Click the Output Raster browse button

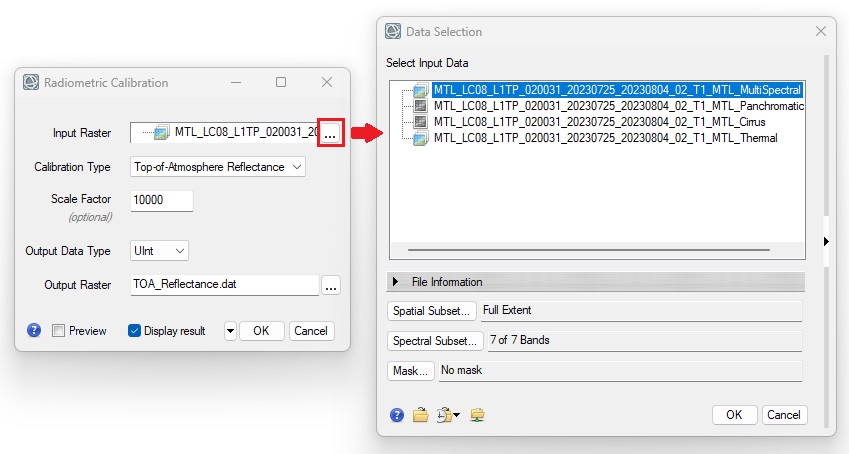point(331,285)
